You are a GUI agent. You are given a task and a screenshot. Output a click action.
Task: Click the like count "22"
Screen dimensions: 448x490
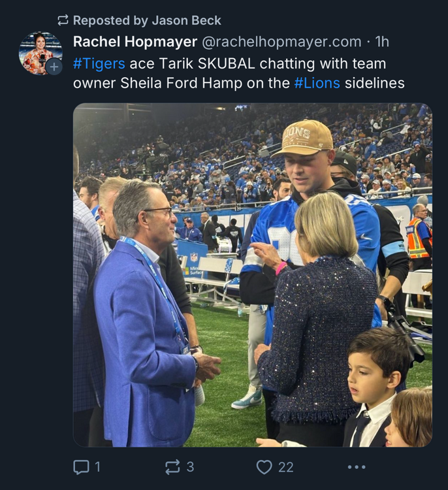(285, 466)
